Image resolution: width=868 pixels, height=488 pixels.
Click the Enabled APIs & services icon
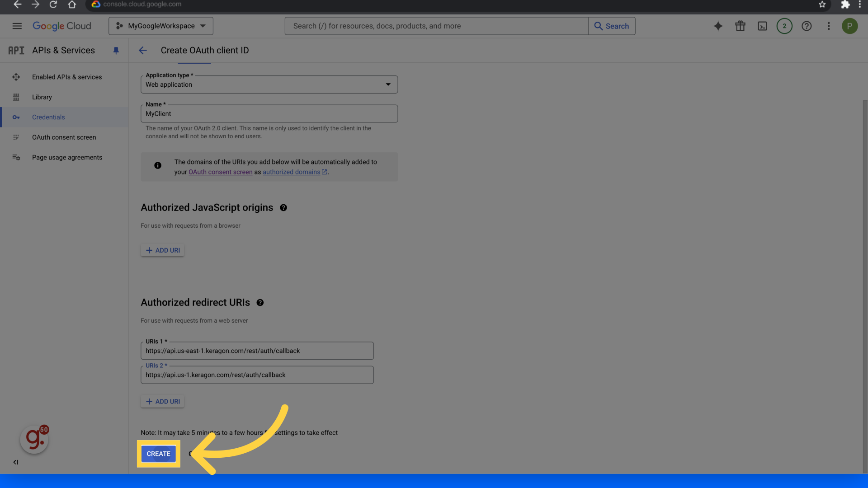(x=16, y=77)
